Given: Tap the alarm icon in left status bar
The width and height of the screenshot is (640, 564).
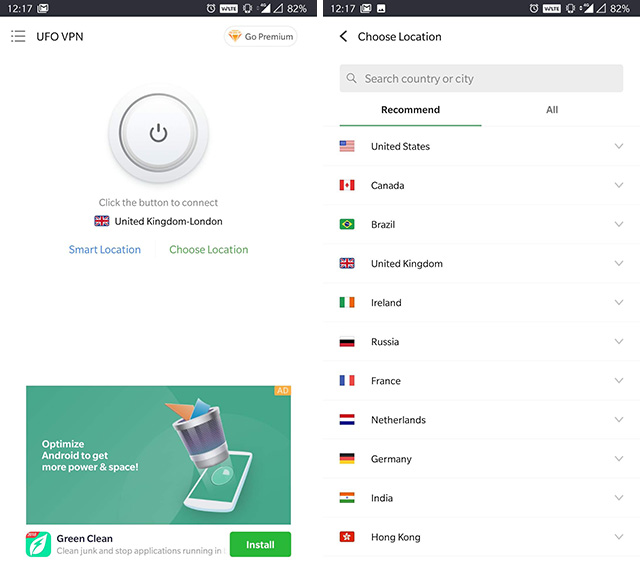Looking at the screenshot, I should tap(211, 8).
